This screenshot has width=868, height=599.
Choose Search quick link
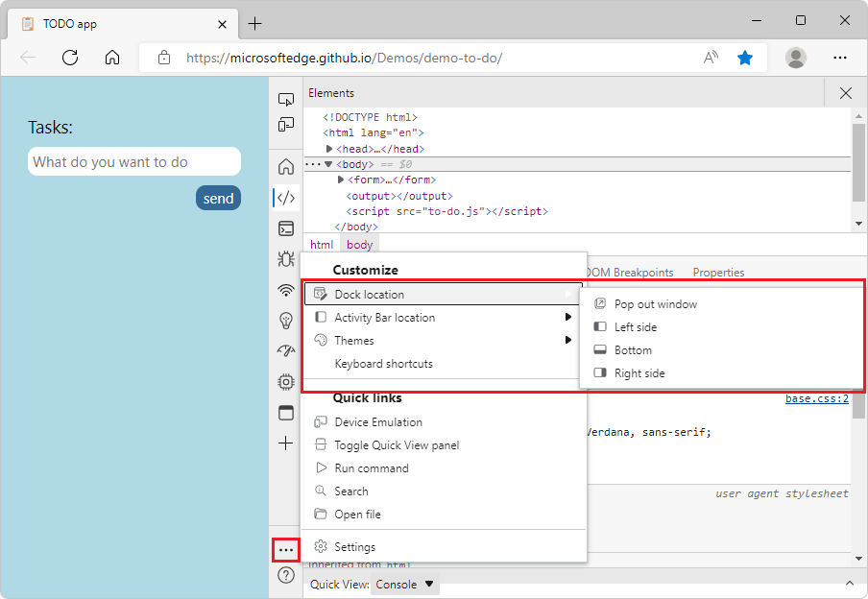444,491
